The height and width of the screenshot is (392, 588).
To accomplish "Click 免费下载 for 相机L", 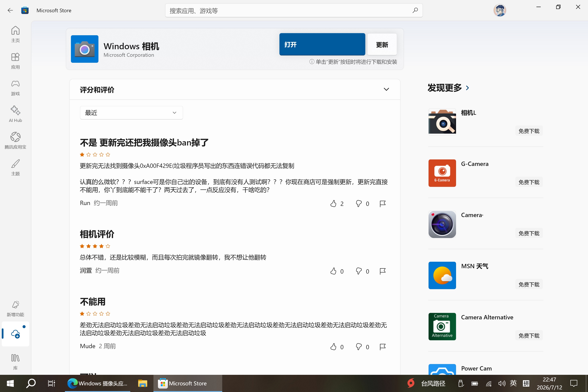I will [529, 131].
